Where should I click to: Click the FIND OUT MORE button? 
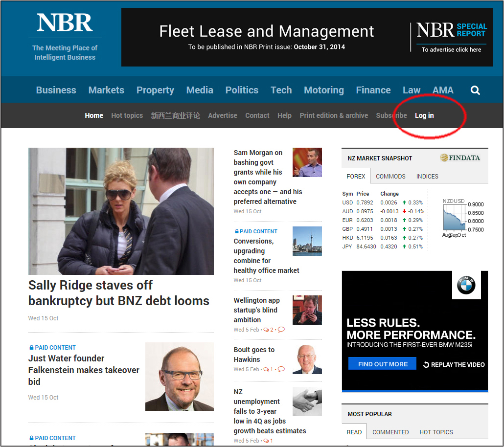point(383,364)
